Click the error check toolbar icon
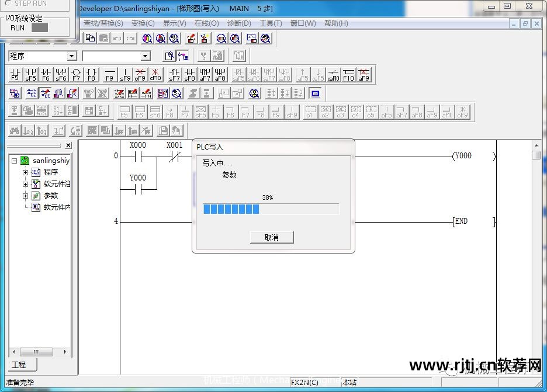Image resolution: width=547 pixels, height=392 pixels. (x=41, y=111)
